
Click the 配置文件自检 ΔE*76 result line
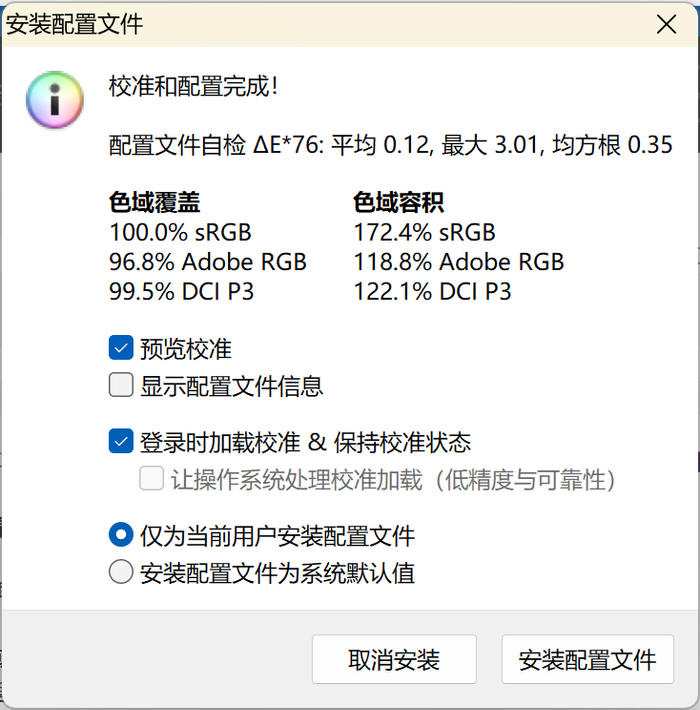(x=390, y=146)
